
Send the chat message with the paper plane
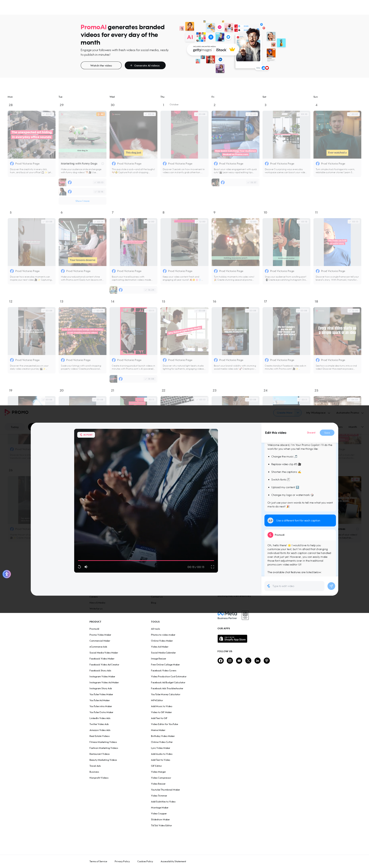click(331, 586)
